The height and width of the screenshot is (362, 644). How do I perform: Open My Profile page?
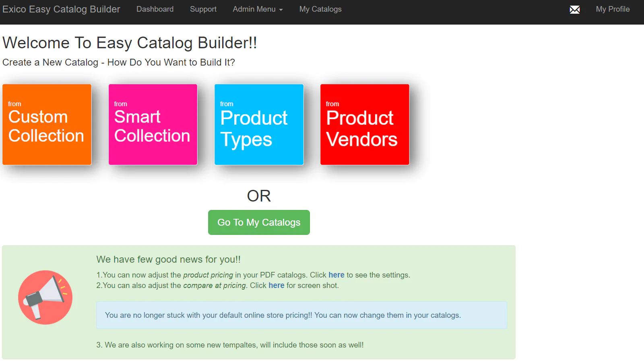[613, 9]
